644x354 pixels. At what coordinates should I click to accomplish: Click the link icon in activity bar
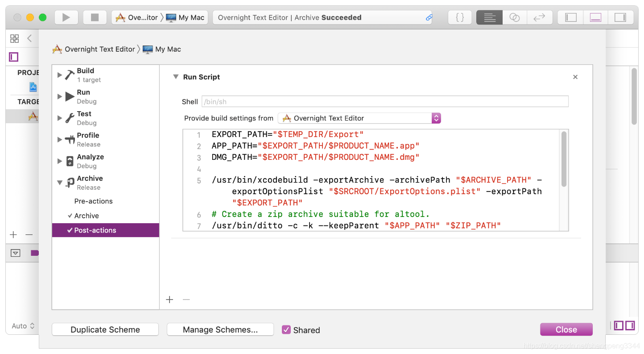[429, 17]
